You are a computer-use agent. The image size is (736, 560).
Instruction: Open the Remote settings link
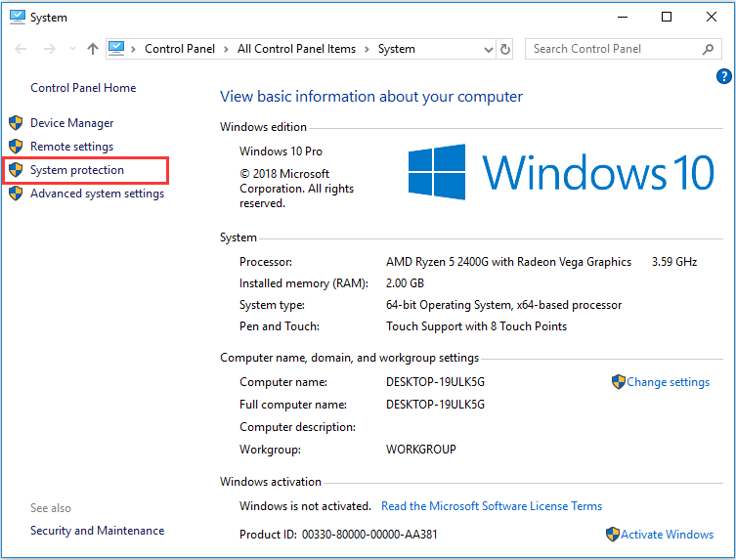point(71,147)
